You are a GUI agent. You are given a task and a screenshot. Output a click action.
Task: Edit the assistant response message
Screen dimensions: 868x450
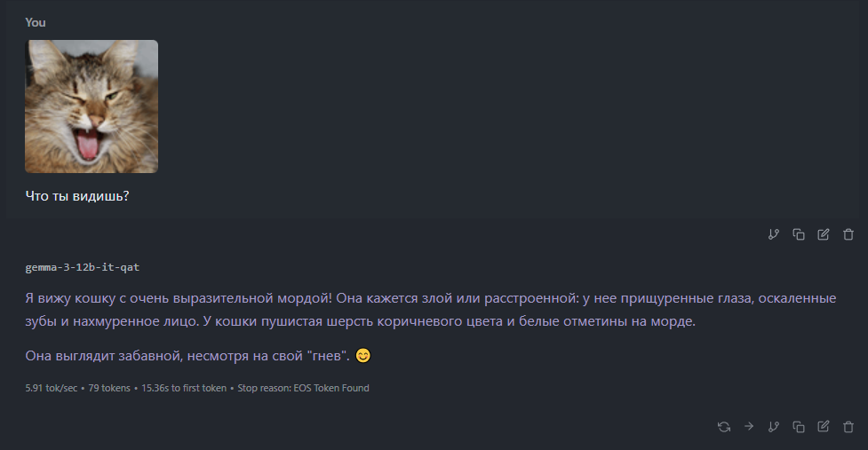click(824, 426)
